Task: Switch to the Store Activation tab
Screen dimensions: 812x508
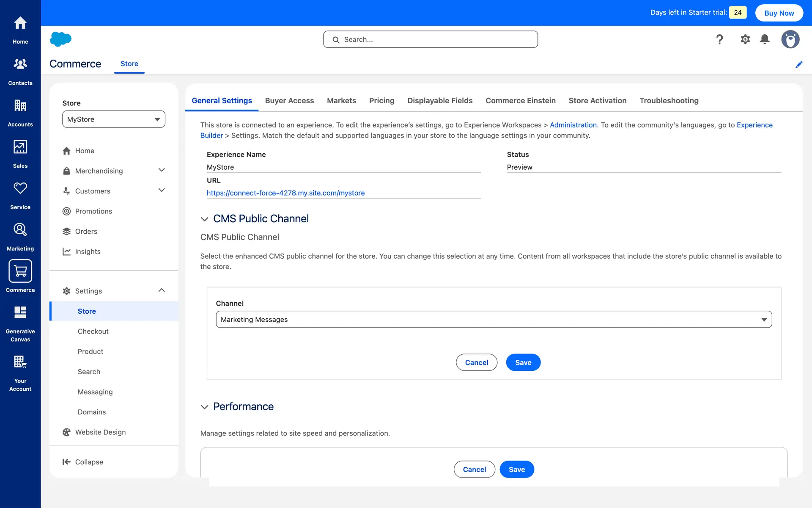Action: coord(597,101)
